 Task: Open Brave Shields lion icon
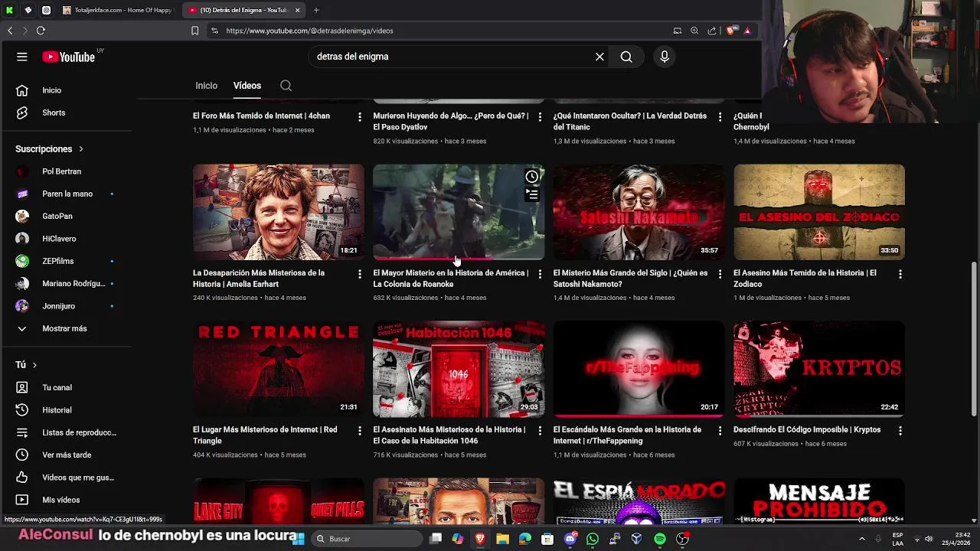(731, 31)
